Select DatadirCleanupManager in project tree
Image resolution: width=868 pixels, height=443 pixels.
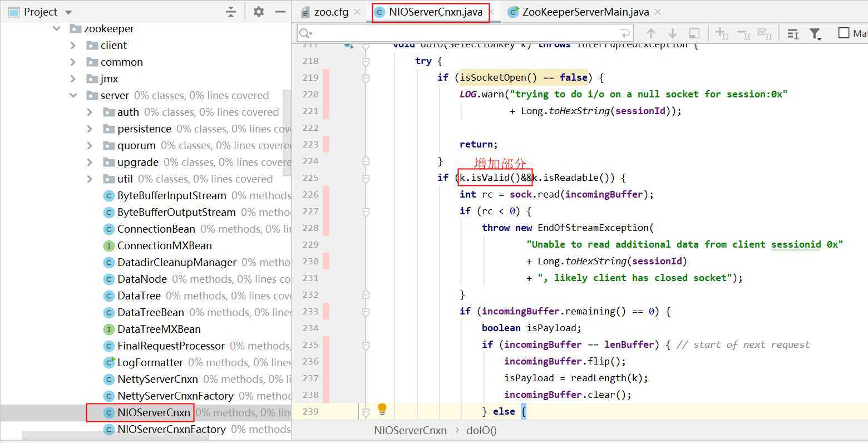coord(177,262)
